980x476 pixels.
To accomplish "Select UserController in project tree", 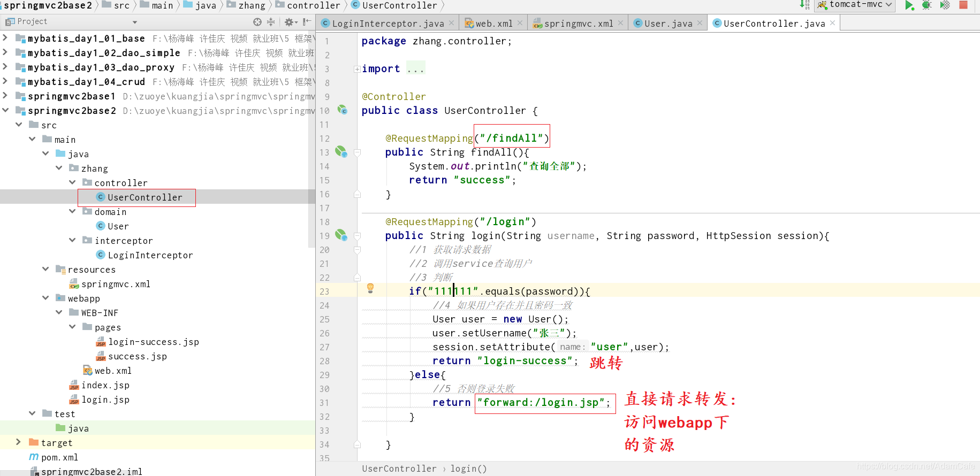I will point(139,197).
